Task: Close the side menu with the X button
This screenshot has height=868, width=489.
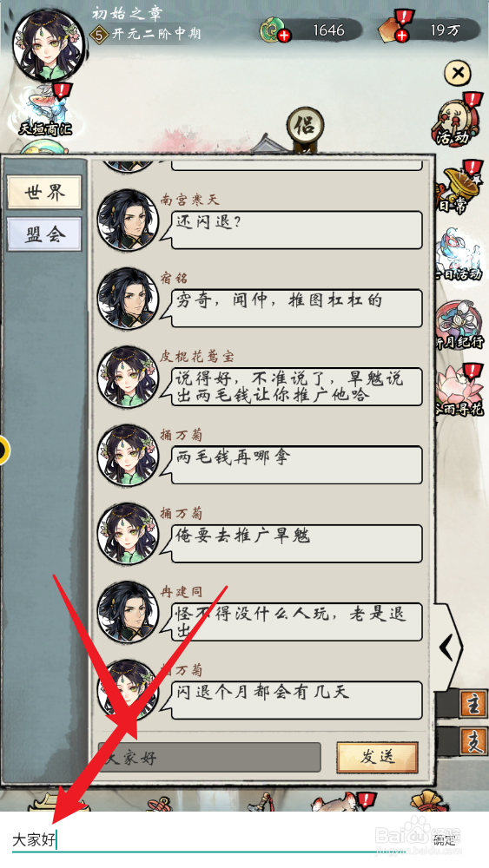Action: 458,73
